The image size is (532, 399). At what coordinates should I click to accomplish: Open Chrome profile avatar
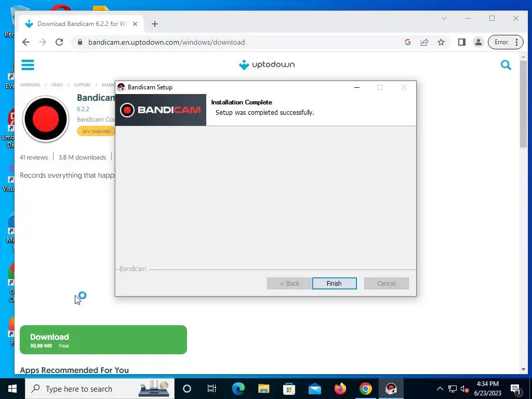click(478, 42)
